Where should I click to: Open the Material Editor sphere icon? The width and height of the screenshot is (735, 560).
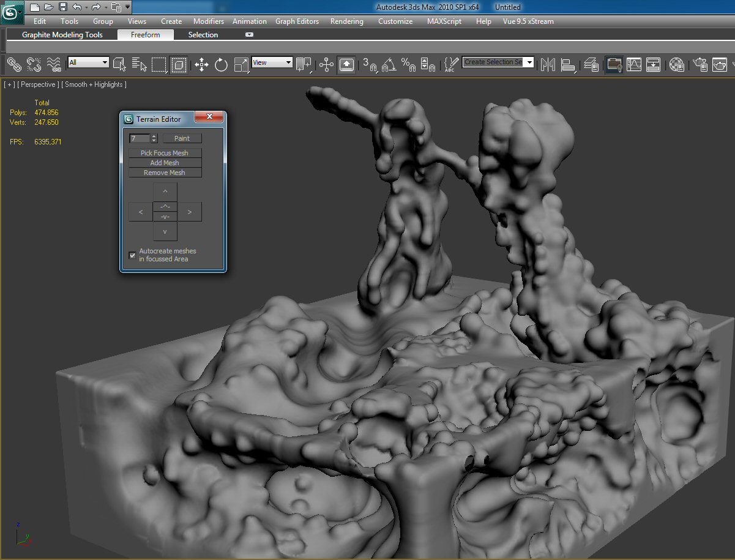click(x=676, y=64)
